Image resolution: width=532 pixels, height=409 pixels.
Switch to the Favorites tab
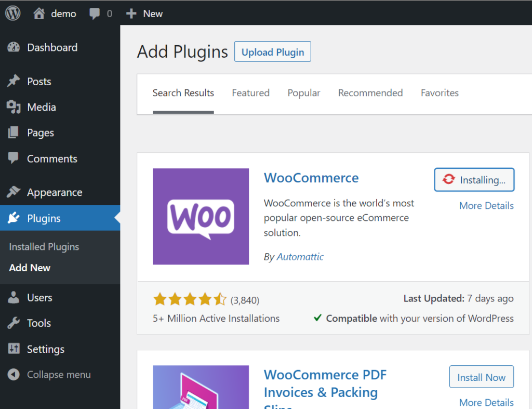[440, 93]
